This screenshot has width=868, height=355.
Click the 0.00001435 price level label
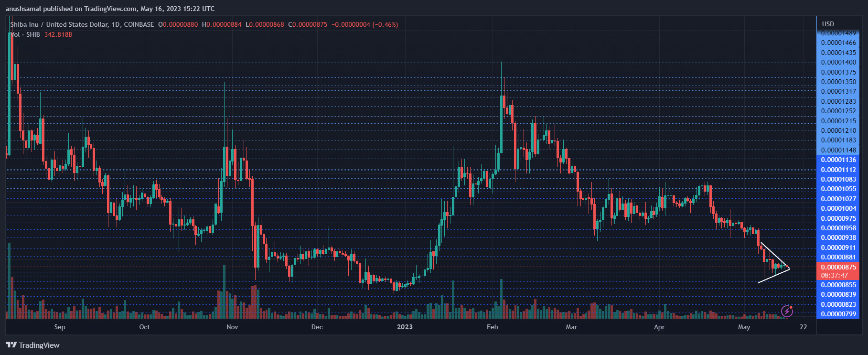tap(838, 53)
